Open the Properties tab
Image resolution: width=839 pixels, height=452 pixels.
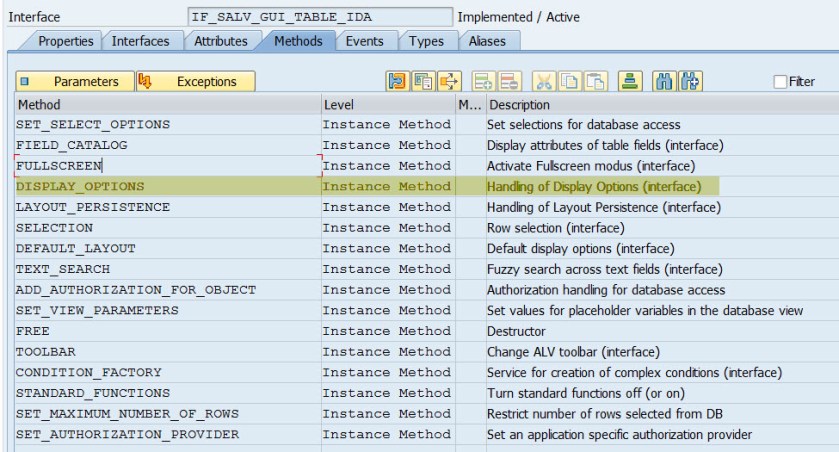click(66, 41)
